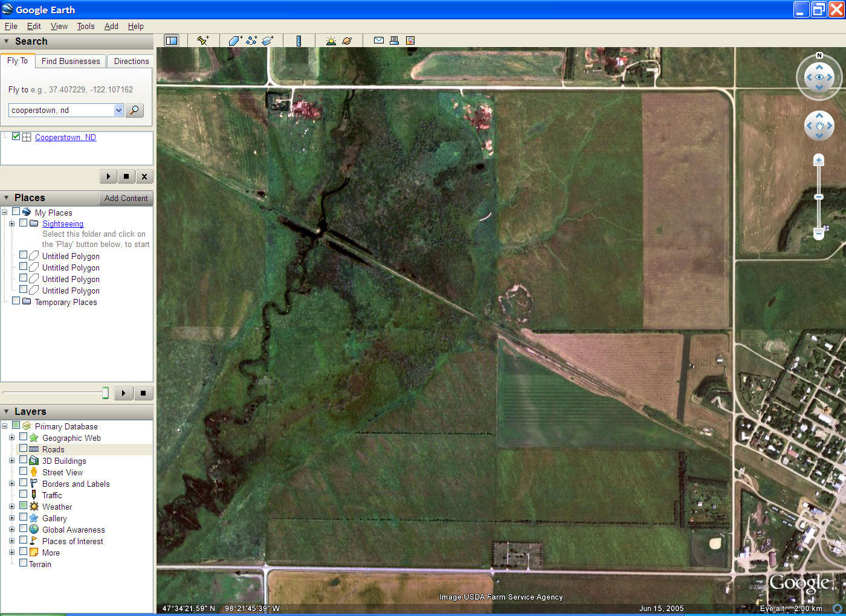
Task: Click the Fly to text input field
Action: coord(61,110)
